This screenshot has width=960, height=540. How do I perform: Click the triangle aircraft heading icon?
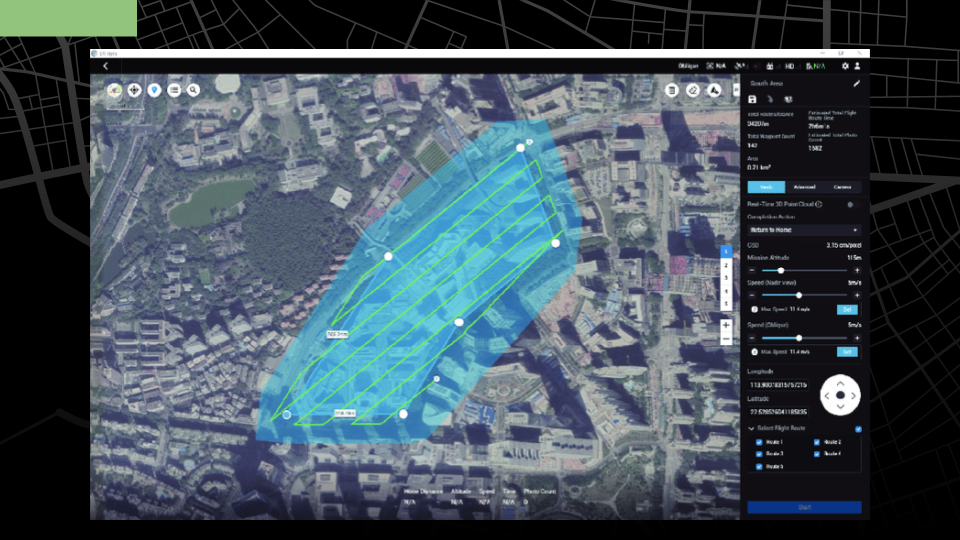[x=714, y=90]
